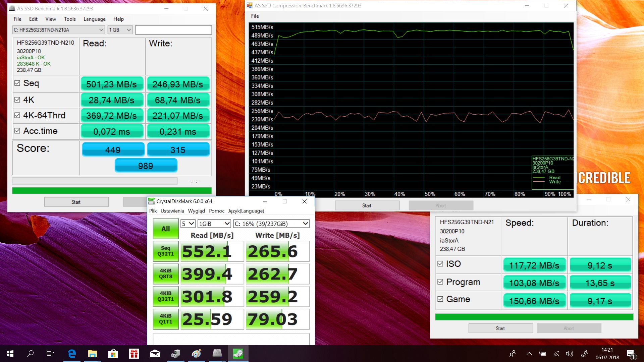The image size is (644, 362).
Task: Click the Paint palette taskbar icon
Action: coord(196,354)
